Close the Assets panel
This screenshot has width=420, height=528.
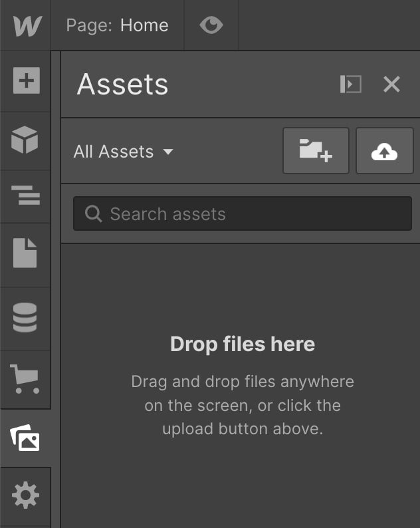coord(391,84)
